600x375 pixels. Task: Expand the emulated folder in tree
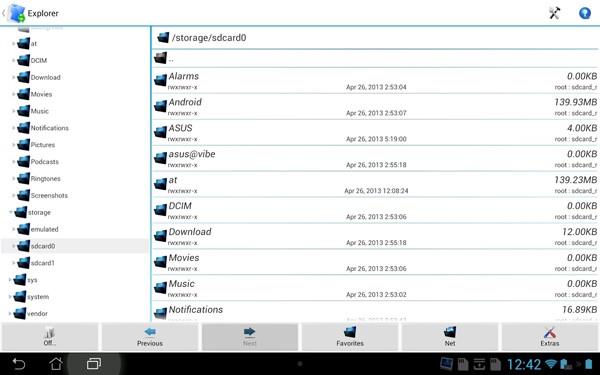pyautogui.click(x=14, y=229)
